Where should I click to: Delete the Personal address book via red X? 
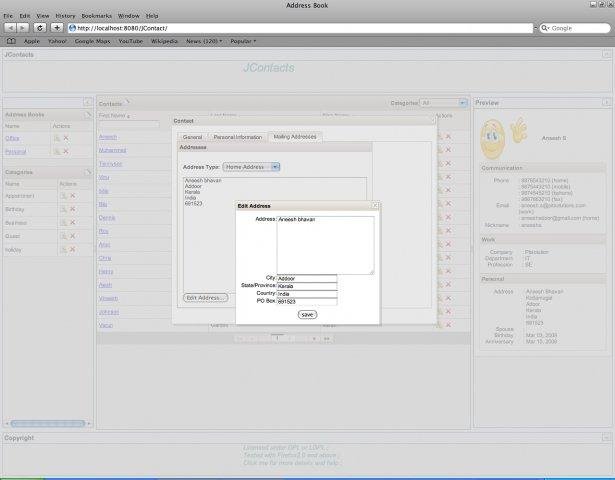pyautogui.click(x=66, y=151)
